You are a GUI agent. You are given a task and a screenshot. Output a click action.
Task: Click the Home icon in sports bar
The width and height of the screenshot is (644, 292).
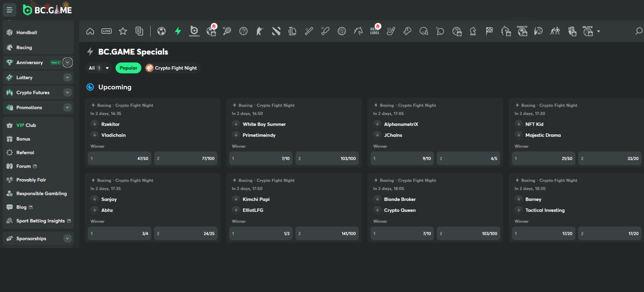(90, 31)
